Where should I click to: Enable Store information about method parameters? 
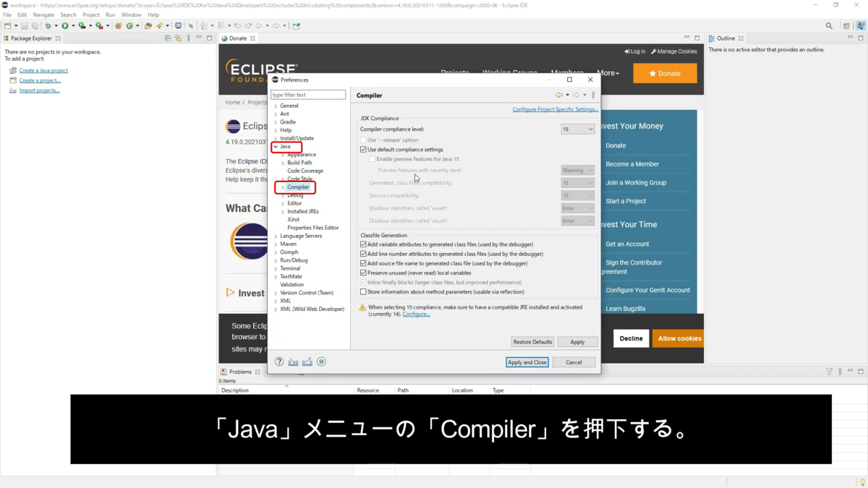(363, 292)
